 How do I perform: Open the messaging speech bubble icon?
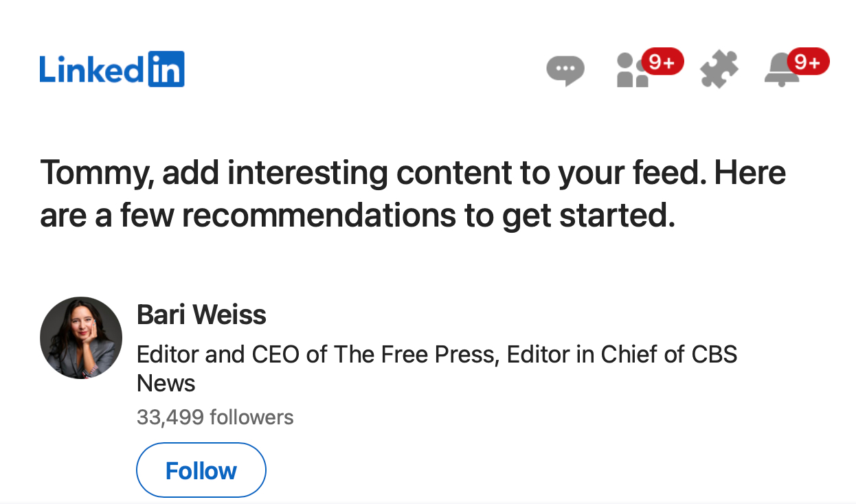coord(565,70)
